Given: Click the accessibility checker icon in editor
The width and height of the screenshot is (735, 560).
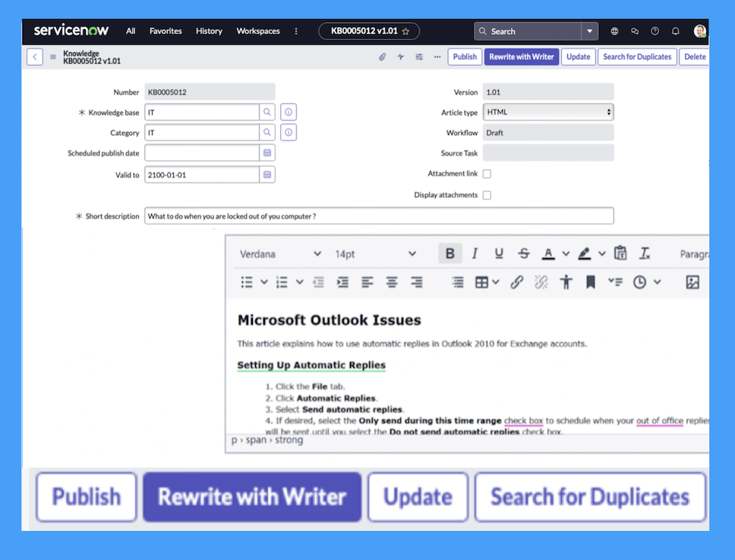Looking at the screenshot, I should (566, 282).
